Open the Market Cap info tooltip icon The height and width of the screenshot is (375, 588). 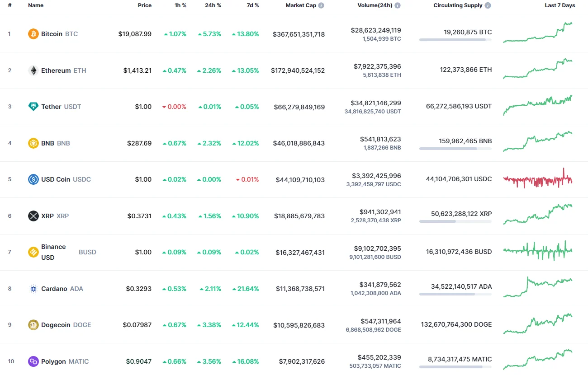click(x=321, y=5)
